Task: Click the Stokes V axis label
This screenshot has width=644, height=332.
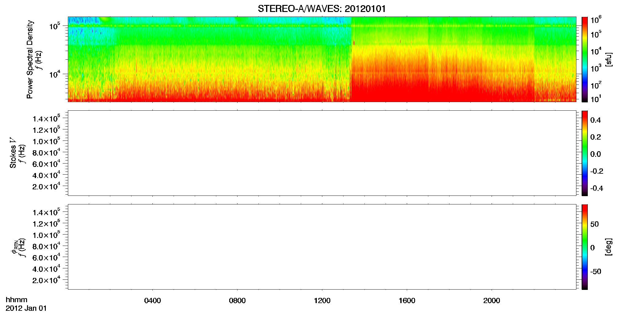Action: point(13,153)
